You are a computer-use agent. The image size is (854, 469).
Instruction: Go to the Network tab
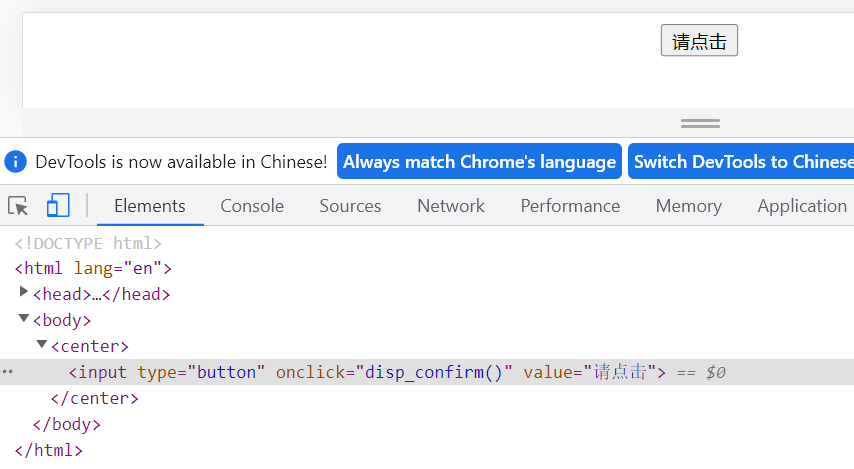click(451, 206)
